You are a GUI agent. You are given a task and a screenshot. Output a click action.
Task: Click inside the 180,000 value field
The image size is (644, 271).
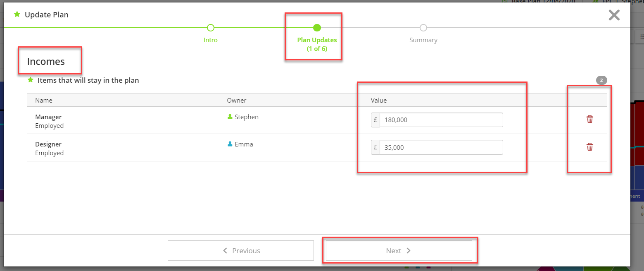pyautogui.click(x=441, y=119)
